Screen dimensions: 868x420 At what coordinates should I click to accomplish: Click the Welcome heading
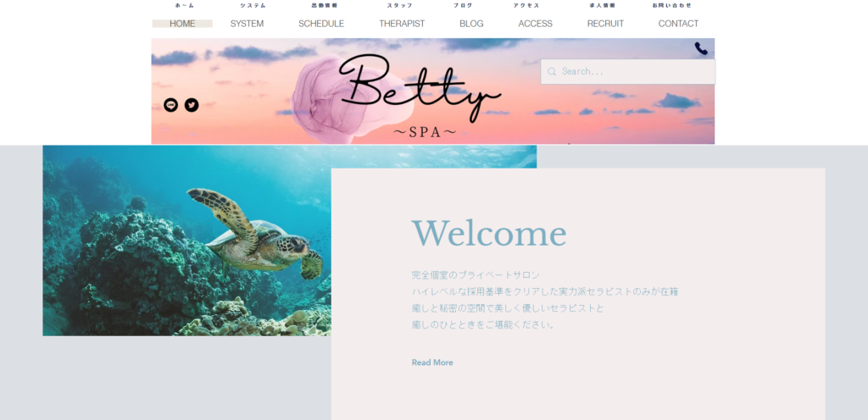point(489,233)
